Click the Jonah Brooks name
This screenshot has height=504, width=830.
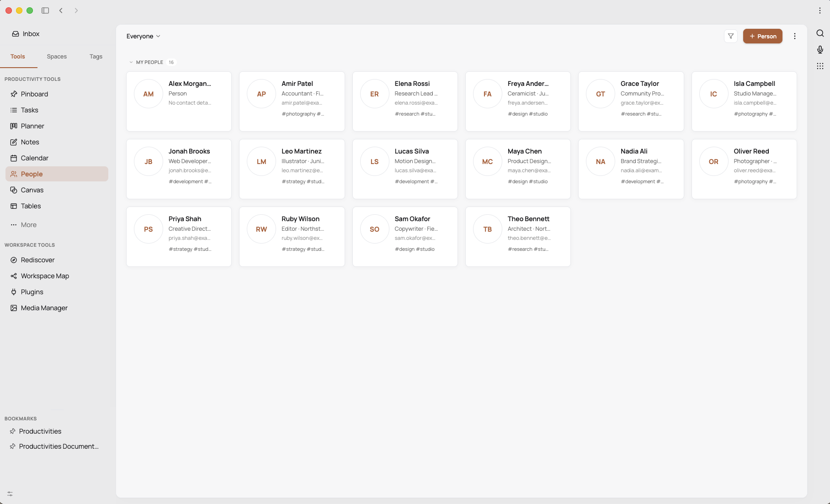(x=189, y=151)
